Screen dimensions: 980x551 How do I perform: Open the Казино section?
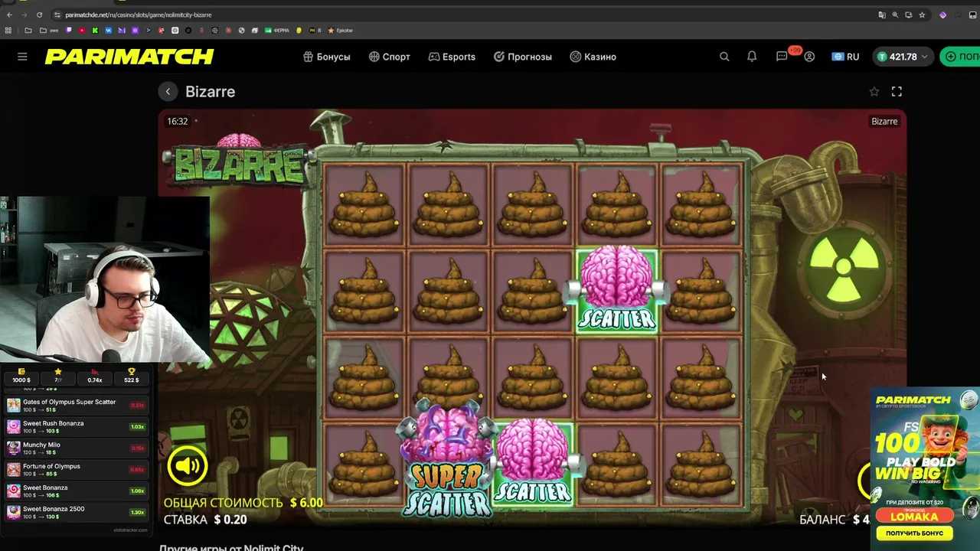pos(593,57)
